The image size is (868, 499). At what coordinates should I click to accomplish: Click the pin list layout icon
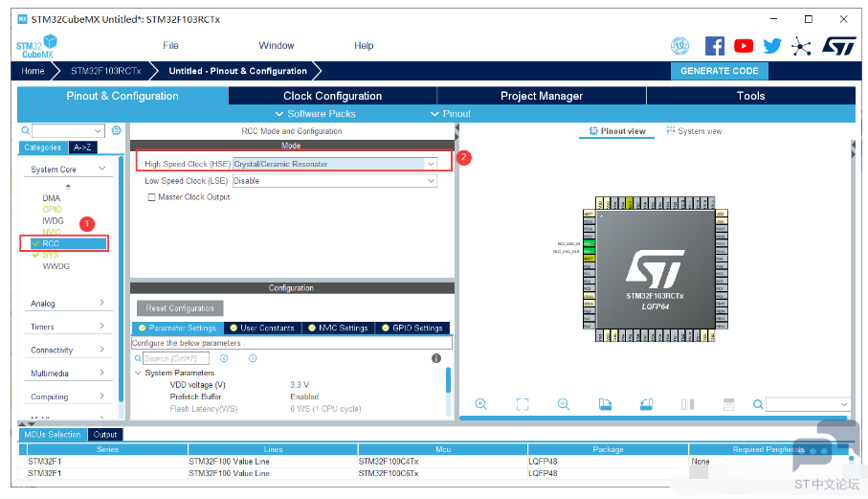(728, 404)
